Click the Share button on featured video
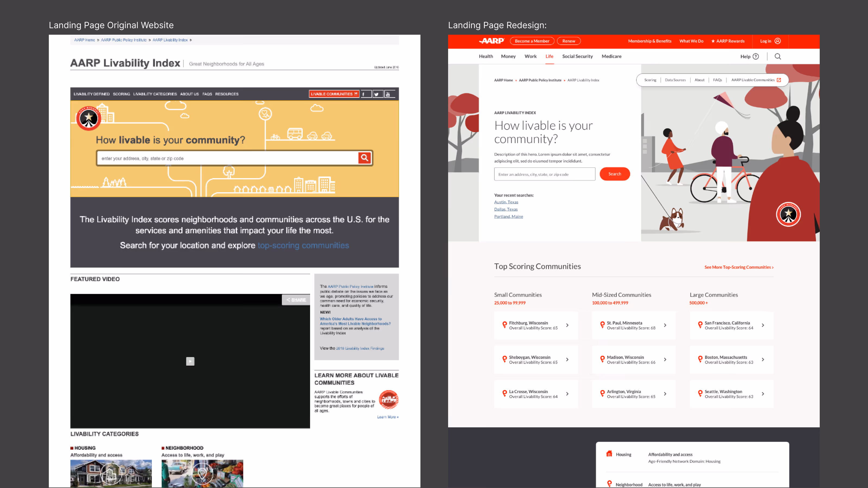Image resolution: width=868 pixels, height=488 pixels. (296, 300)
